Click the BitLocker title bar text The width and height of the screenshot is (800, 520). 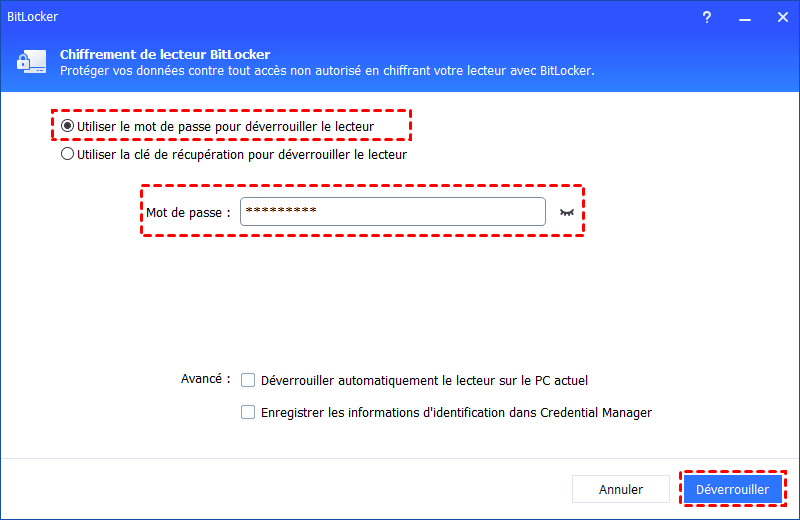[x=35, y=17]
